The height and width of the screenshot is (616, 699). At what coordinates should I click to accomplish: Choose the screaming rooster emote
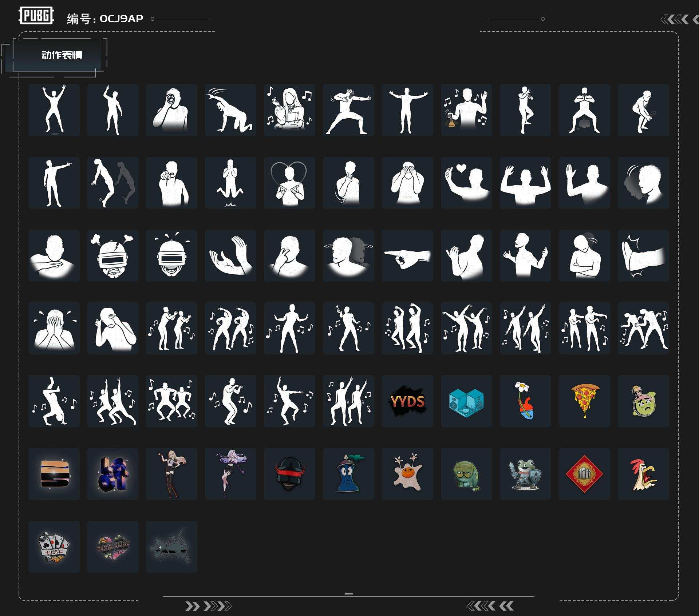(643, 474)
